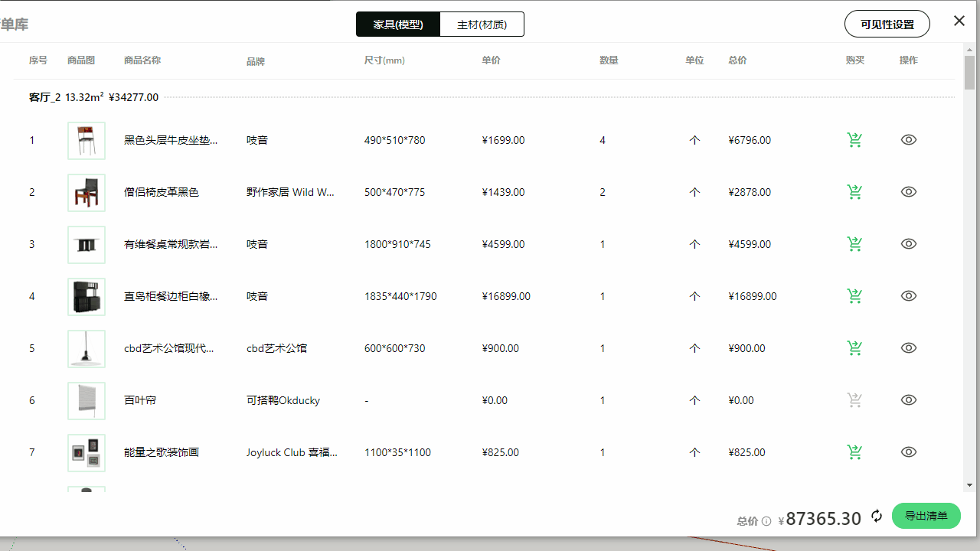980x551 pixels.
Task: Select the 家具(模型) tab
Action: pyautogui.click(x=398, y=24)
